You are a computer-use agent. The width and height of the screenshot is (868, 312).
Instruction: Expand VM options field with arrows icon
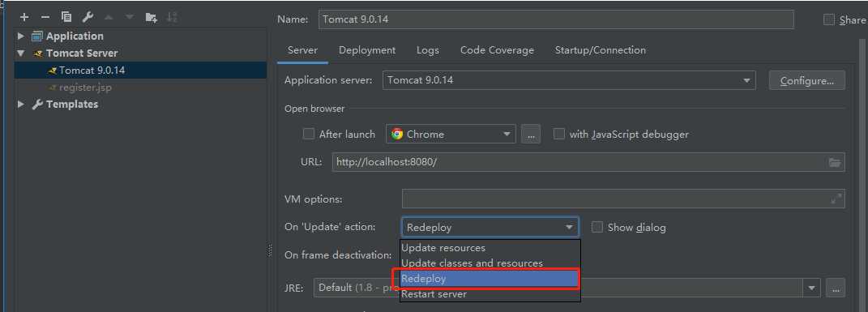point(836,199)
